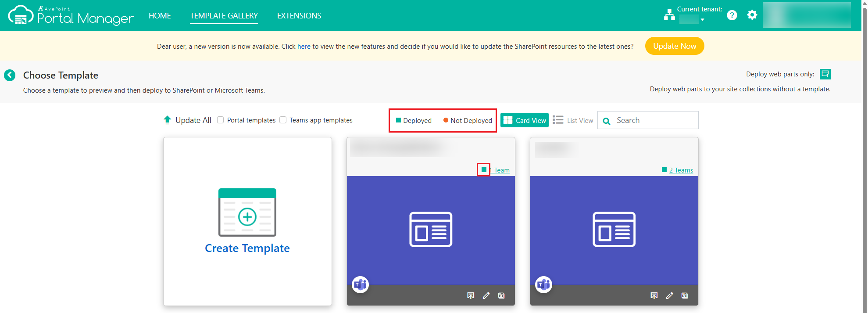Click deploy icon on the 2 Teams card
The height and width of the screenshot is (313, 868).
(x=654, y=295)
